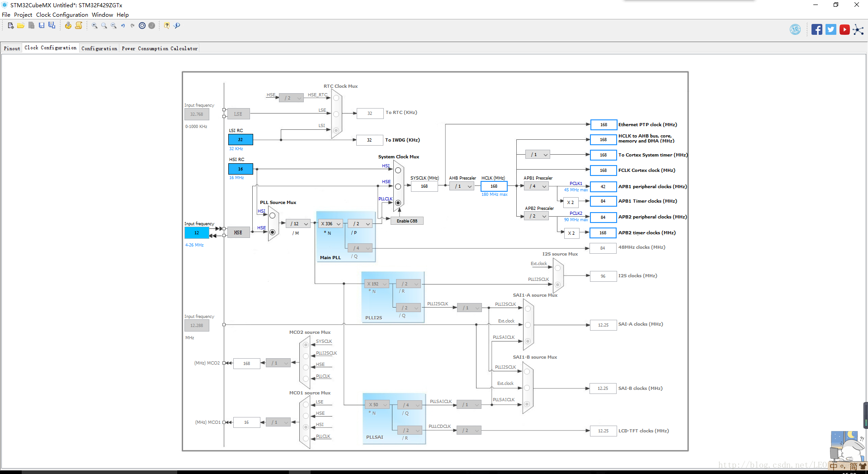Screen dimensions: 868x474
Task: Click the gray redo arrow icon
Action: pyautogui.click(x=132, y=26)
